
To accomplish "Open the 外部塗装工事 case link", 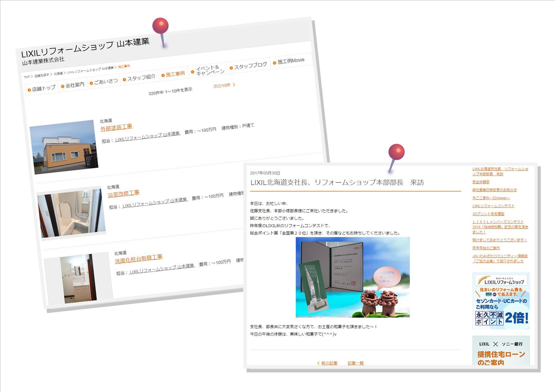I will click(116, 128).
